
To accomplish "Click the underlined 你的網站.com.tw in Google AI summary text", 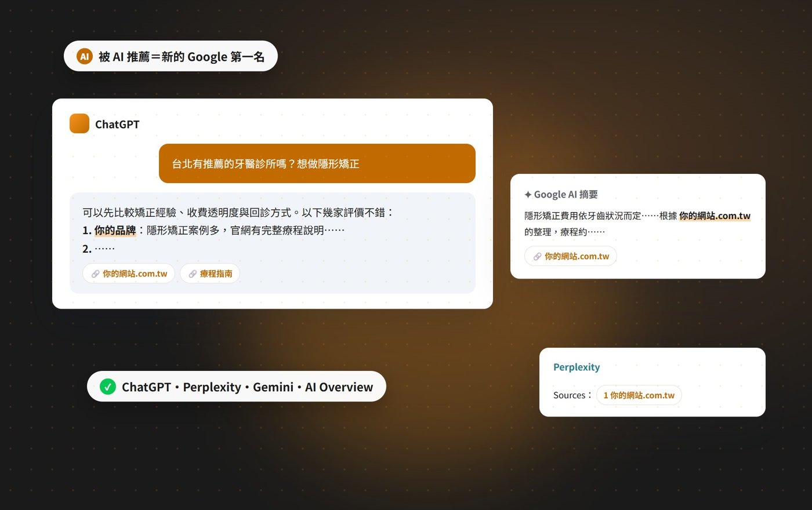I will 715,216.
